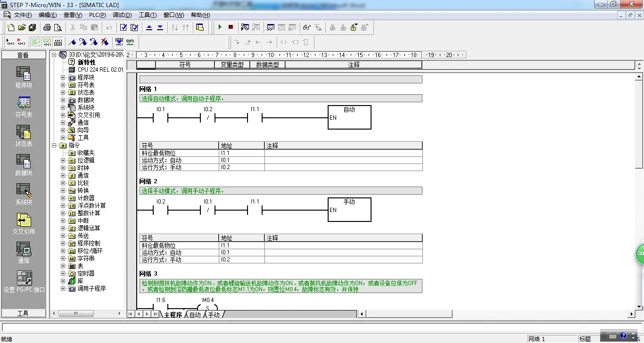The image size is (644, 343).
Task: Turn on program status monitoring icon
Action: 245,27
